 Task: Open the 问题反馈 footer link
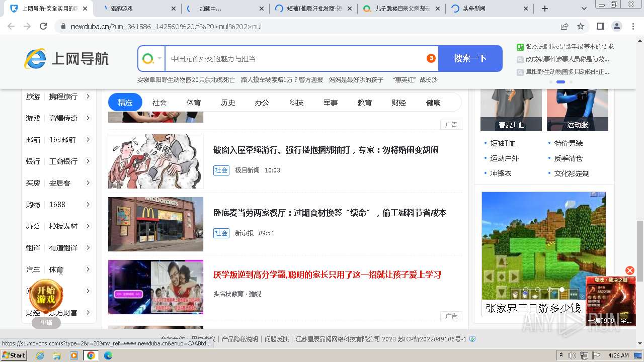point(277,339)
